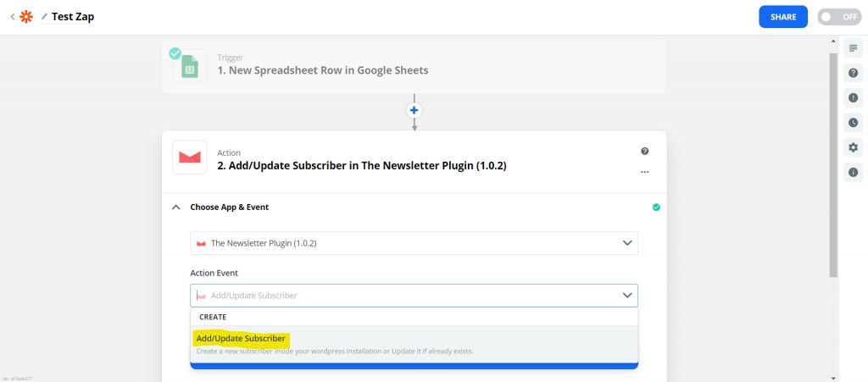
Task: Click the vertical scrollbar thumb
Action: tap(833, 164)
